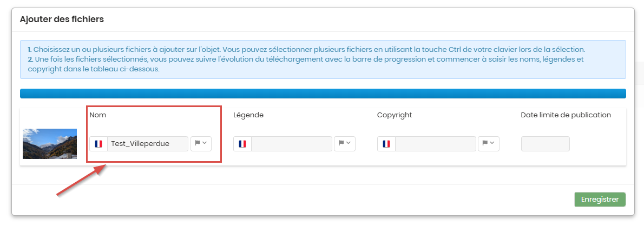Click the Date limite de publication label
Image resolution: width=644 pixels, height=226 pixels.
[x=566, y=115]
